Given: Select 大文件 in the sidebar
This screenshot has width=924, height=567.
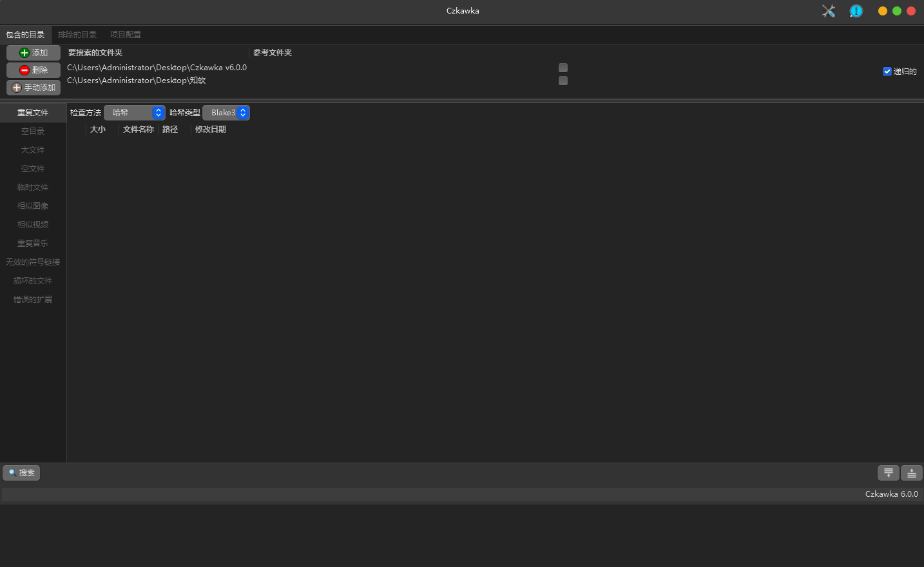Looking at the screenshot, I should point(33,150).
